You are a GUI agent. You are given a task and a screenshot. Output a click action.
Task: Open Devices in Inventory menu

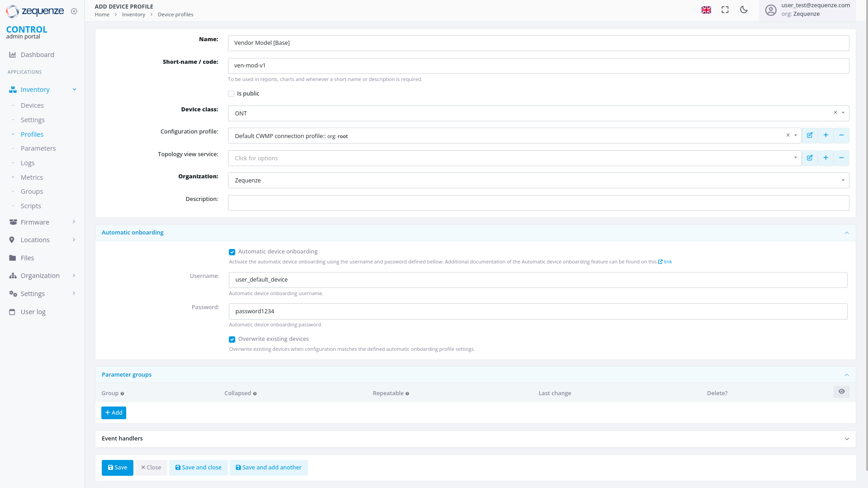click(x=32, y=105)
